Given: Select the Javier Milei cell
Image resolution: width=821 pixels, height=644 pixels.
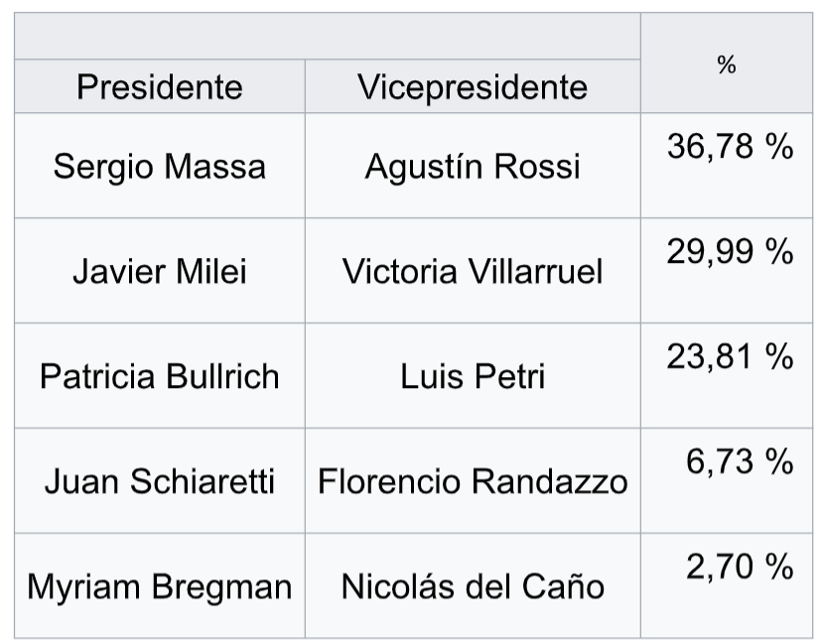Looking at the screenshot, I should point(159,271).
